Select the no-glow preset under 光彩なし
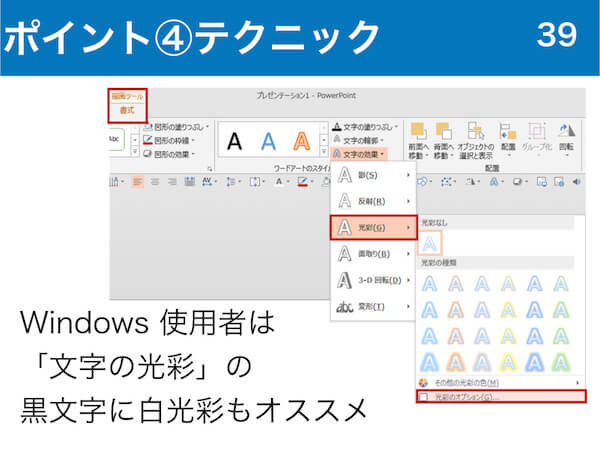Image resolution: width=600 pixels, height=450 pixels. [429, 243]
